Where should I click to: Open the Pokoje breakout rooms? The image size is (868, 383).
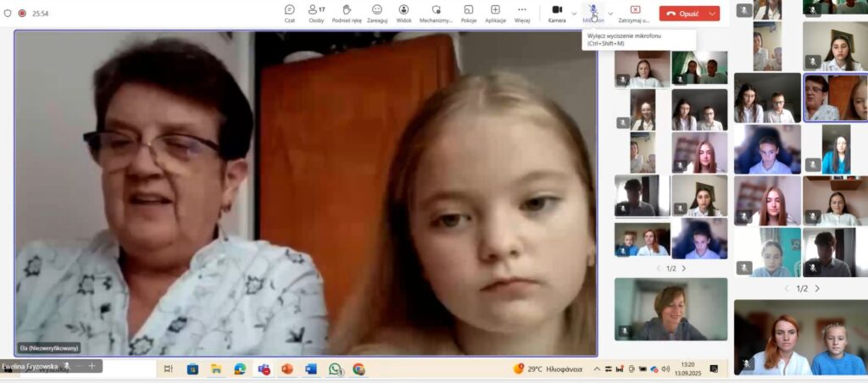468,13
